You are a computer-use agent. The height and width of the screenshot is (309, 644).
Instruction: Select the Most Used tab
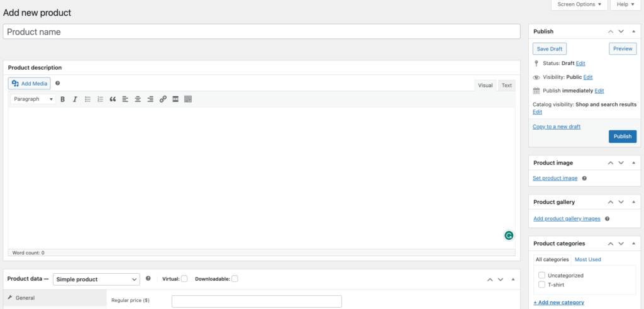588,259
